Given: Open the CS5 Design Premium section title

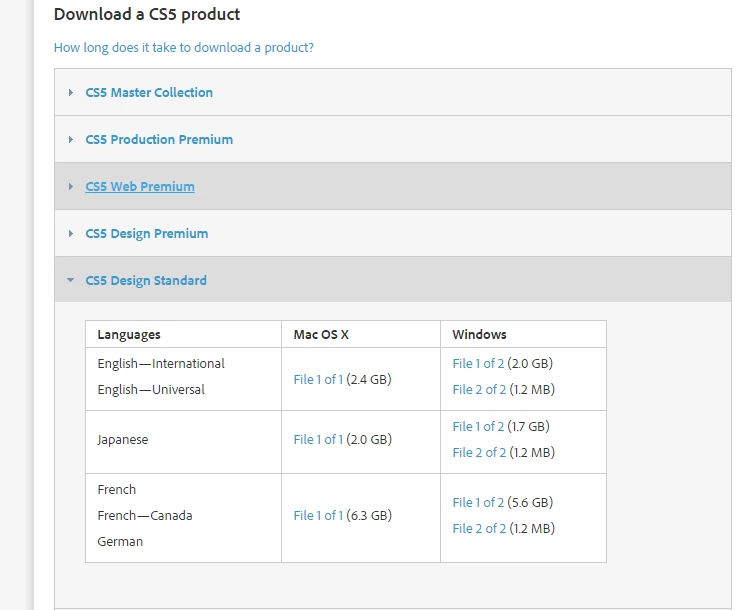Looking at the screenshot, I should pyautogui.click(x=146, y=233).
